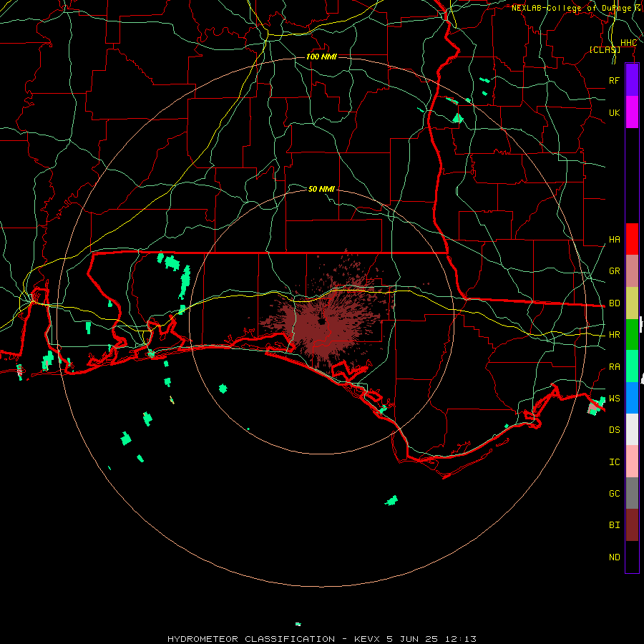Image resolution: width=644 pixels, height=644 pixels.
Task: Pick the dark green HR heavy rain swatch
Action: click(x=632, y=335)
